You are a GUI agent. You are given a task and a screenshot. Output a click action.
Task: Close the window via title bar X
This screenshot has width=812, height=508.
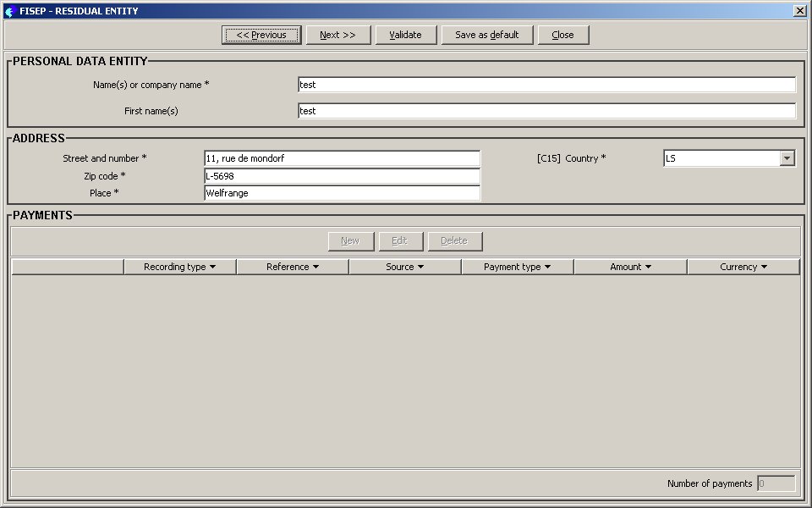(x=799, y=11)
